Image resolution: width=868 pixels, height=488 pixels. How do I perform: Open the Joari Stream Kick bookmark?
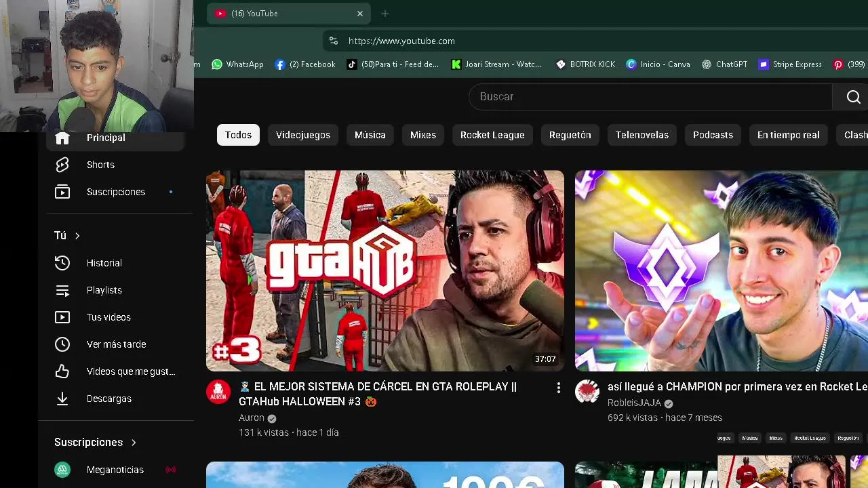coord(497,64)
